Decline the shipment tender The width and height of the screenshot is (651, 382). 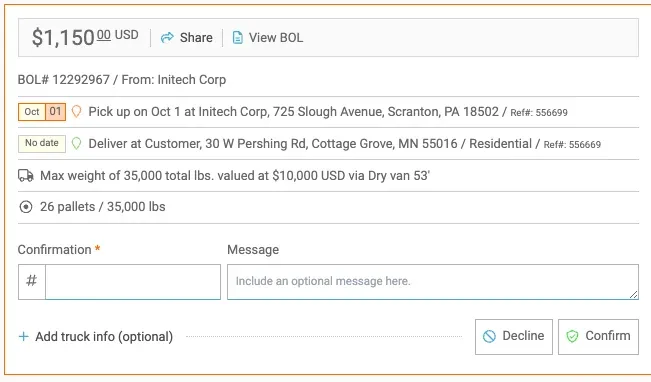pyautogui.click(x=514, y=337)
